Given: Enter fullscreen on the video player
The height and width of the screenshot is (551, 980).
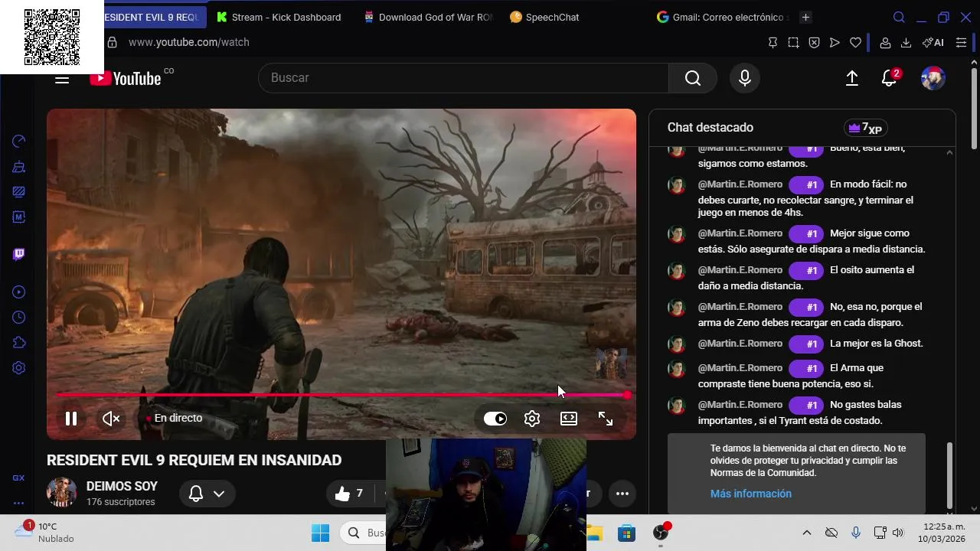Looking at the screenshot, I should 606,419.
